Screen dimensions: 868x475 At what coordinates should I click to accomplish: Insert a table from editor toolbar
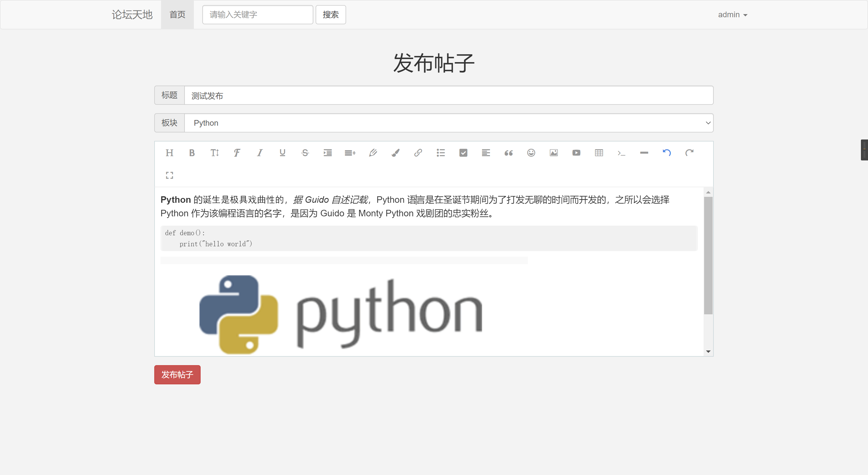point(599,153)
